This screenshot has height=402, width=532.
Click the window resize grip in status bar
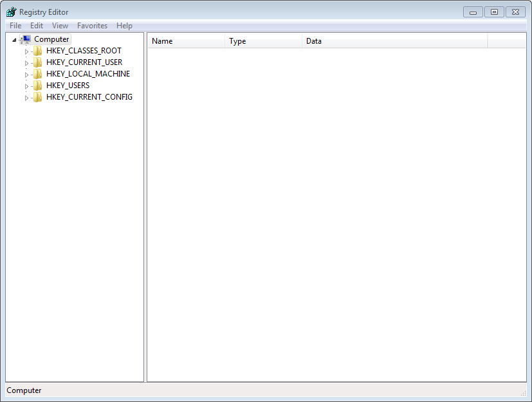(523, 393)
